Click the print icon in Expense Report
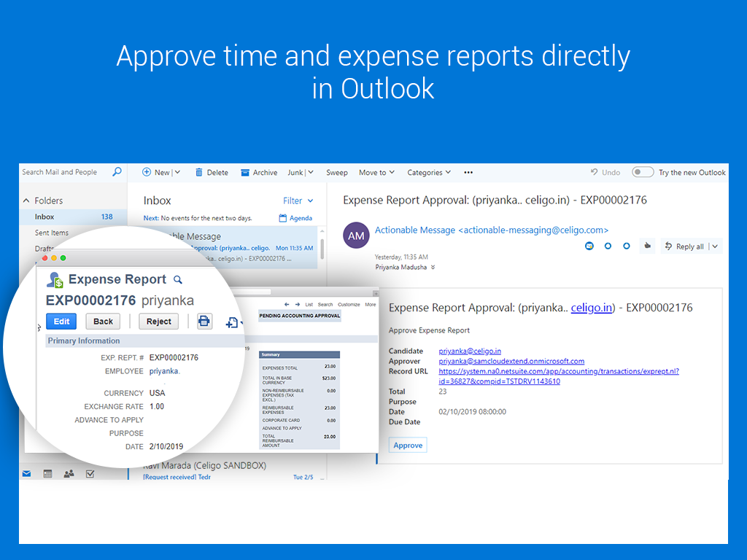 pos(204,321)
